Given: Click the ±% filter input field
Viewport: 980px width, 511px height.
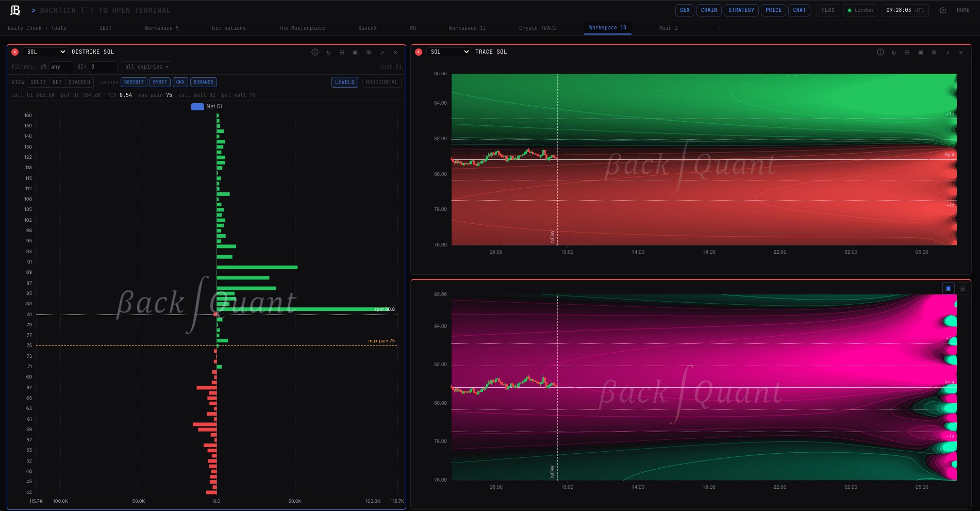Looking at the screenshot, I should click(x=61, y=67).
